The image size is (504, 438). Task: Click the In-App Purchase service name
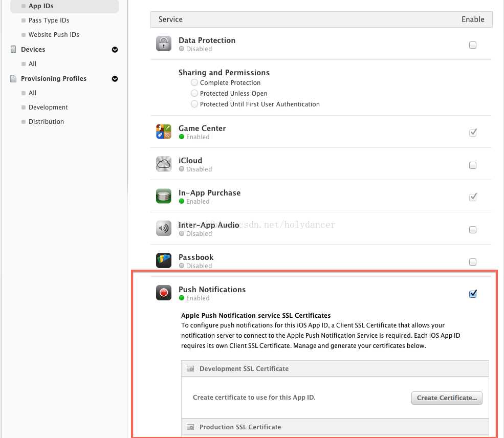[210, 193]
